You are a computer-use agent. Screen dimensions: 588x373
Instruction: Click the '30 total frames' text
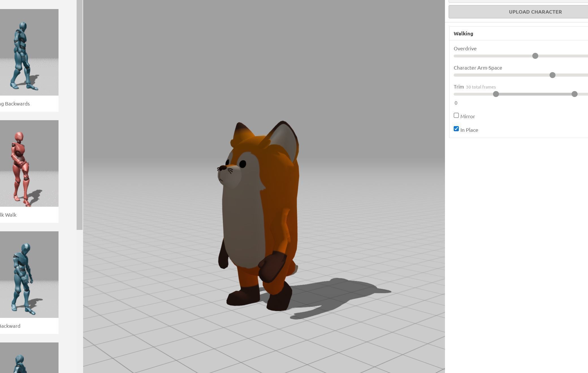tap(481, 87)
